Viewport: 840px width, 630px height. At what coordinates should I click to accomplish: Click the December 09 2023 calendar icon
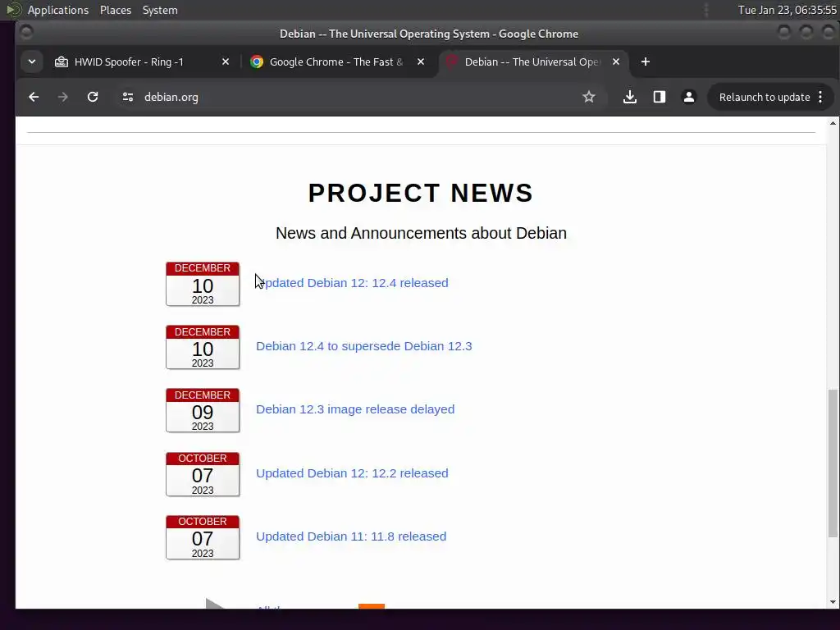pos(203,410)
